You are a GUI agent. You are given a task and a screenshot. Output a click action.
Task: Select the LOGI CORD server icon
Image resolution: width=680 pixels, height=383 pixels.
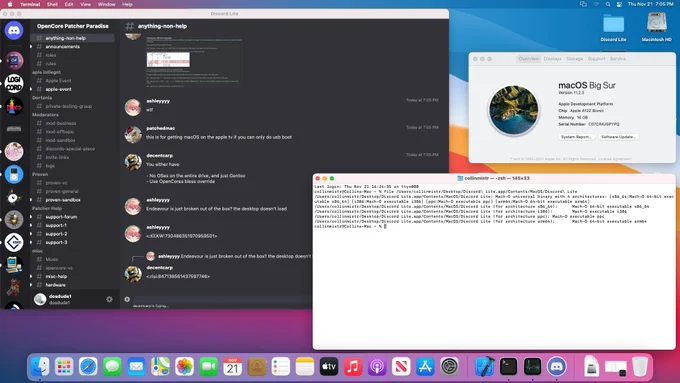click(14, 83)
